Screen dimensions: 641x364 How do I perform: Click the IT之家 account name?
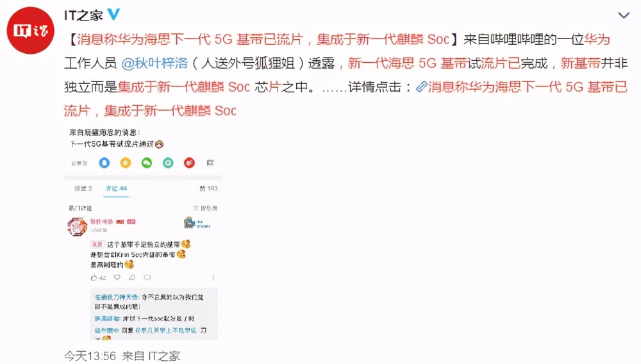pos(83,15)
